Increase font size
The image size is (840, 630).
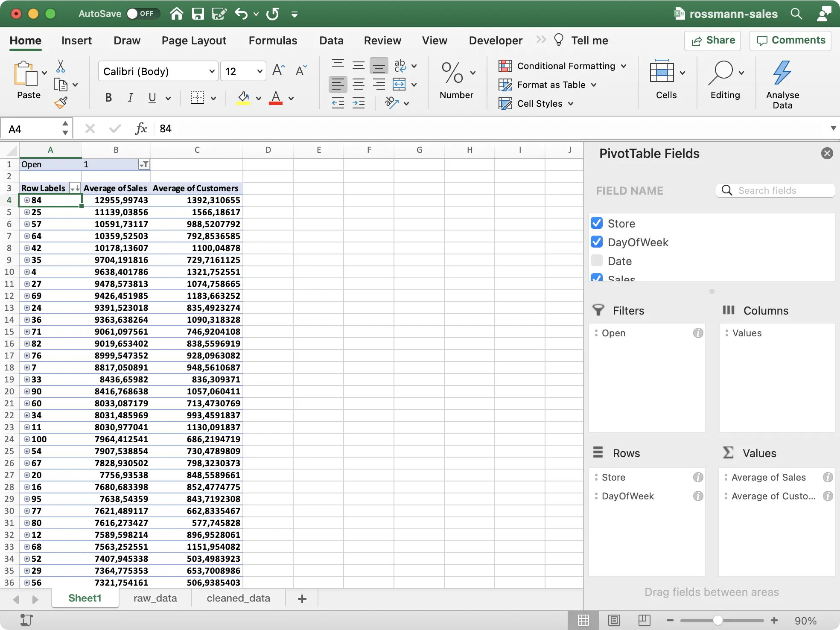coord(278,70)
